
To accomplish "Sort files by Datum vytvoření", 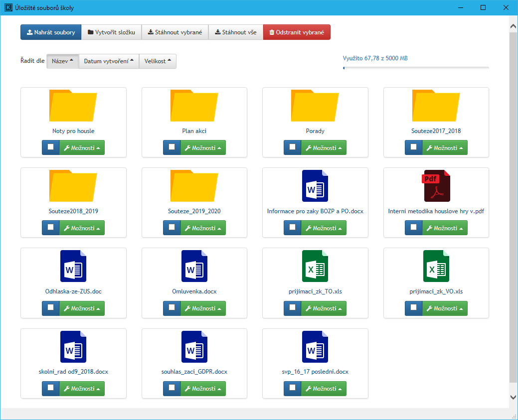I will pos(109,61).
